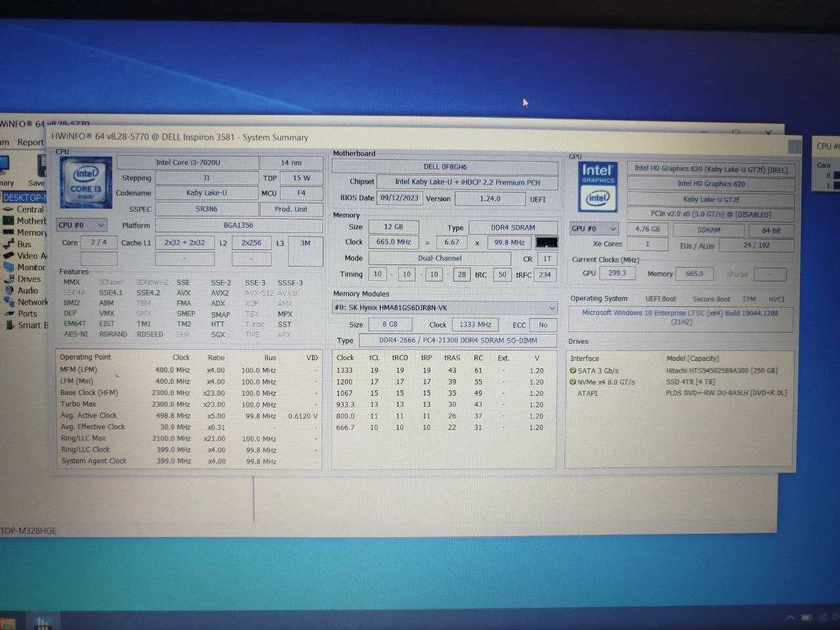The image size is (840, 630).
Task: Open the CPU #0 selector dropdown
Action: [x=81, y=225]
